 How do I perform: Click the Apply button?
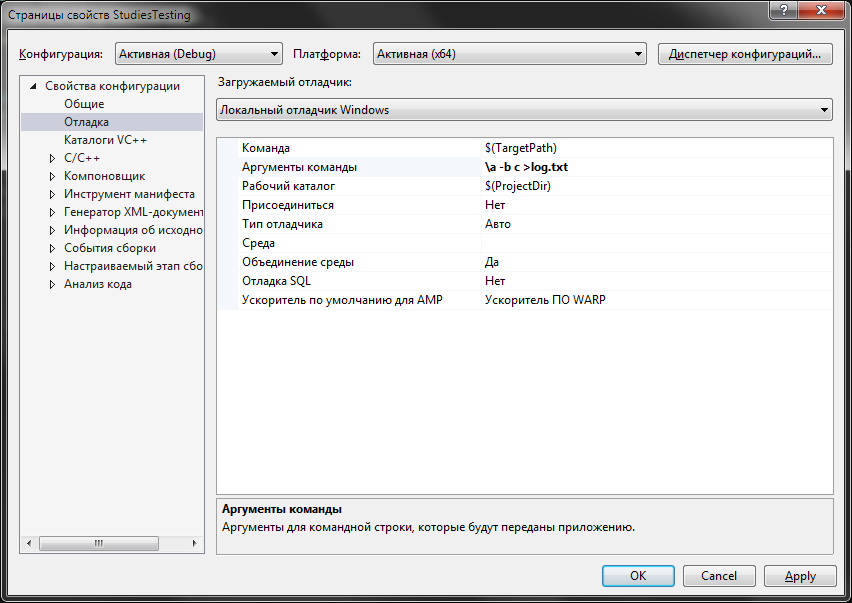[x=800, y=576]
